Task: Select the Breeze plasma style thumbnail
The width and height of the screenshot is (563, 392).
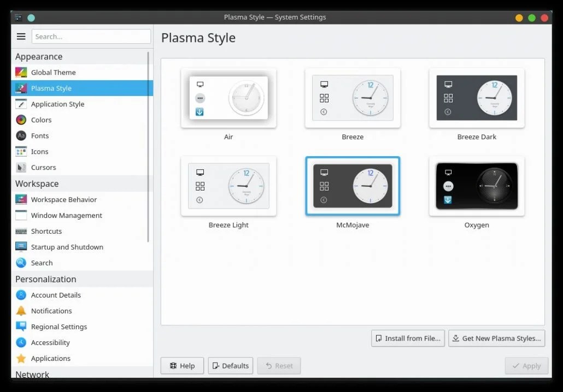Action: [353, 98]
